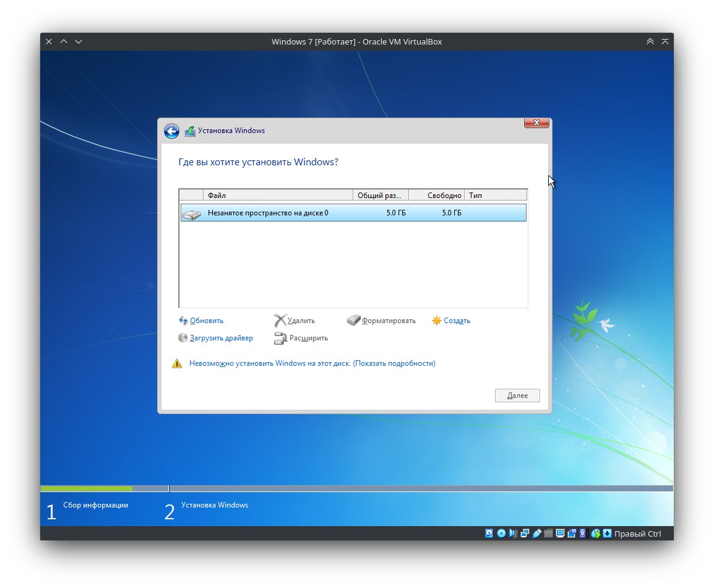The height and width of the screenshot is (588, 714).
Task: Click the 'Сбор информации' step 1 label
Action: click(96, 505)
